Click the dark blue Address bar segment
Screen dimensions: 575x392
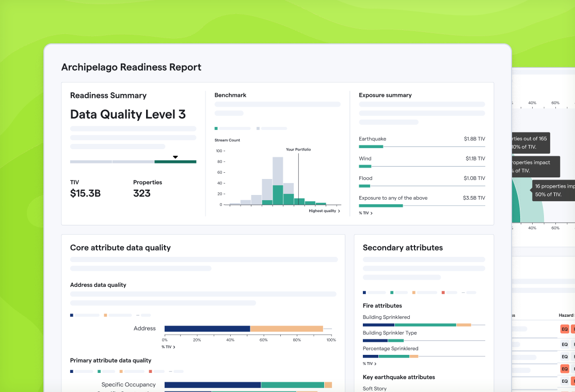click(x=207, y=329)
